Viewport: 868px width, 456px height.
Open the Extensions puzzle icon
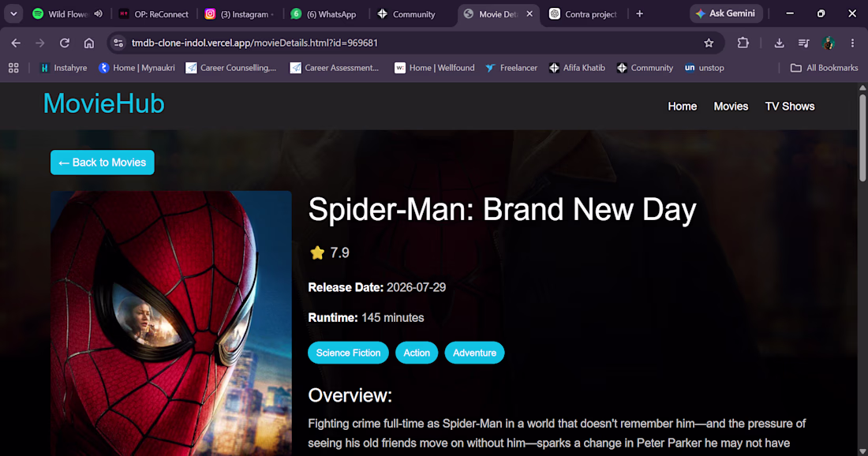pos(743,43)
